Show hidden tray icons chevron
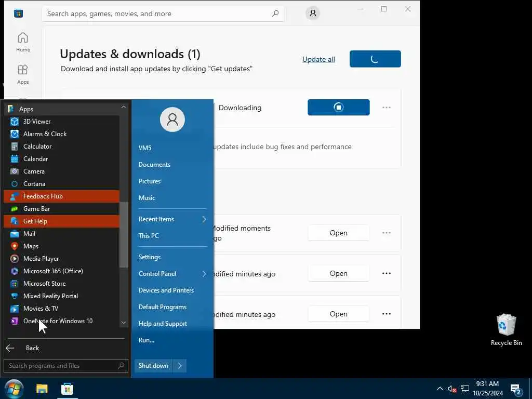Viewport: 532px width, 399px height. [x=440, y=389]
